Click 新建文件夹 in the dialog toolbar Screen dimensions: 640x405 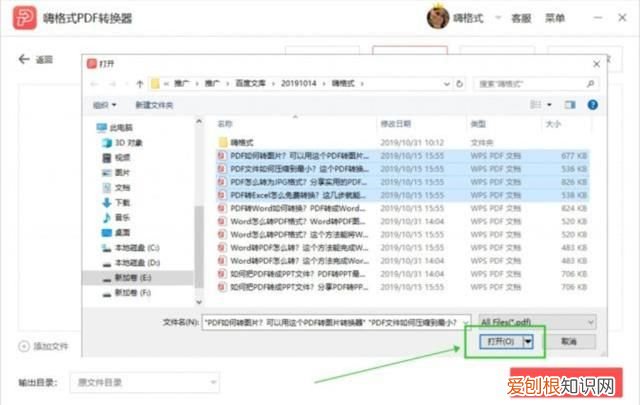[154, 105]
